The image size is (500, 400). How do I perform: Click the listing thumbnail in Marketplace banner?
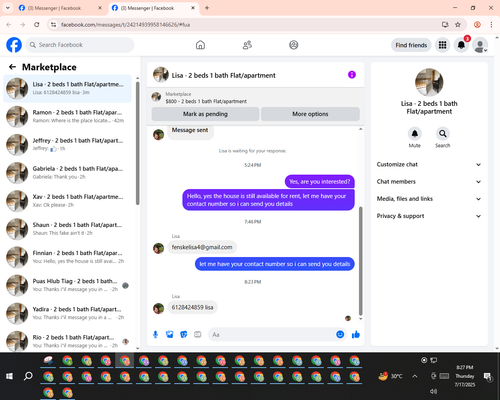pyautogui.click(x=156, y=97)
